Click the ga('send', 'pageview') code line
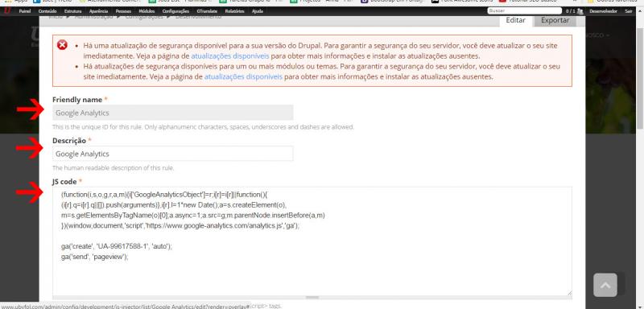 click(x=95, y=257)
